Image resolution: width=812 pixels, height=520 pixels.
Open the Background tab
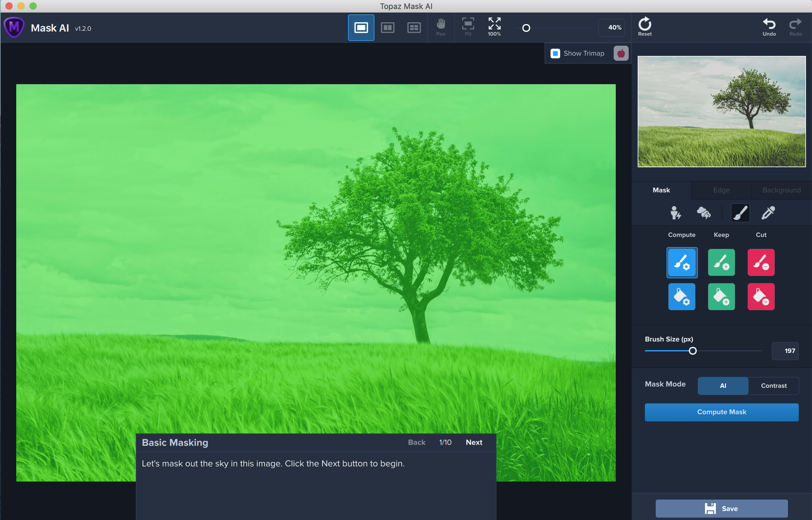point(781,190)
